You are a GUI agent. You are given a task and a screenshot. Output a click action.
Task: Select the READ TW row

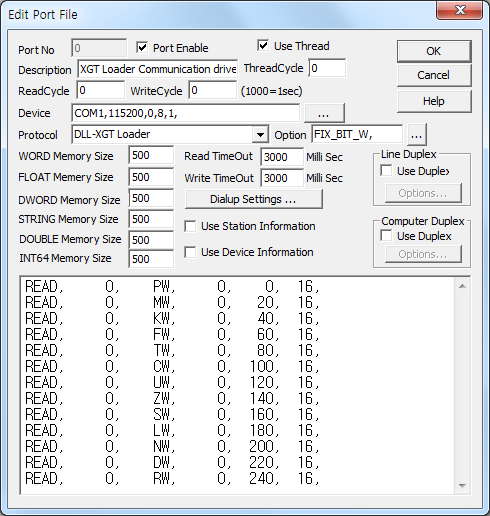tap(172, 350)
